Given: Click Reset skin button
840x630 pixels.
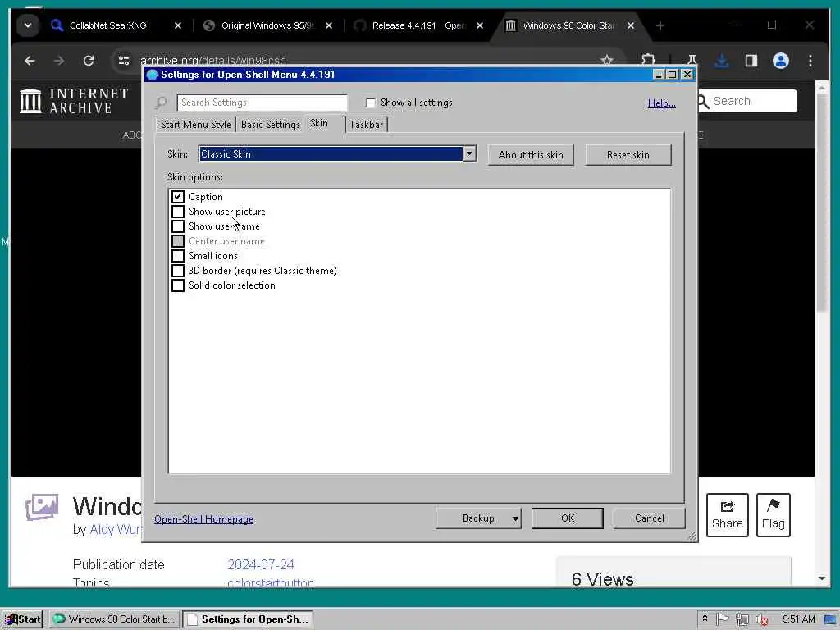Looking at the screenshot, I should tap(628, 155).
